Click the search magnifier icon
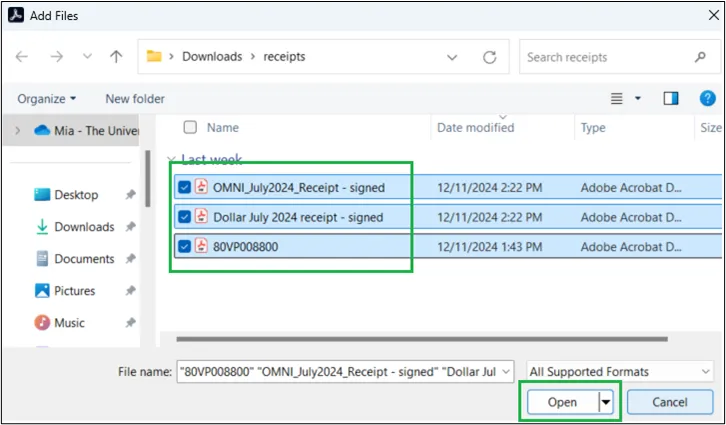The width and height of the screenshot is (726, 425). 700,57
